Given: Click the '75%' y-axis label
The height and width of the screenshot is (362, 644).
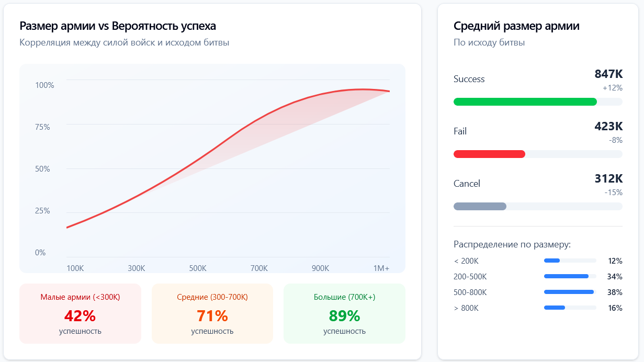Looking at the screenshot, I should pyautogui.click(x=43, y=127).
